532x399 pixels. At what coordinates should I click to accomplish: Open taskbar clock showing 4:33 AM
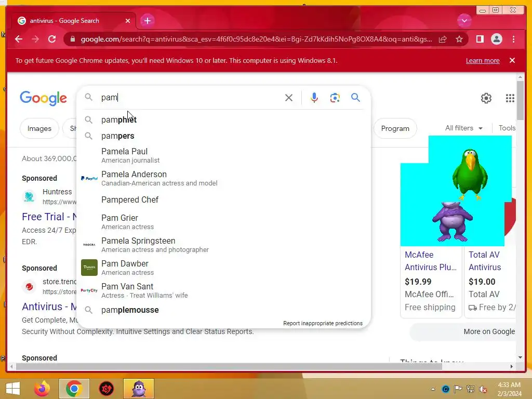coord(509,389)
